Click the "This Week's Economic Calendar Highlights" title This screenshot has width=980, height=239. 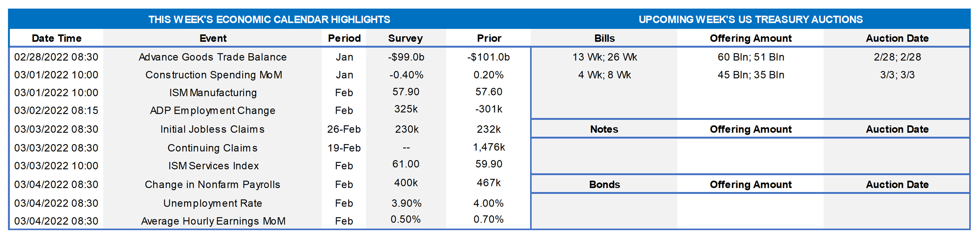[x=269, y=20]
